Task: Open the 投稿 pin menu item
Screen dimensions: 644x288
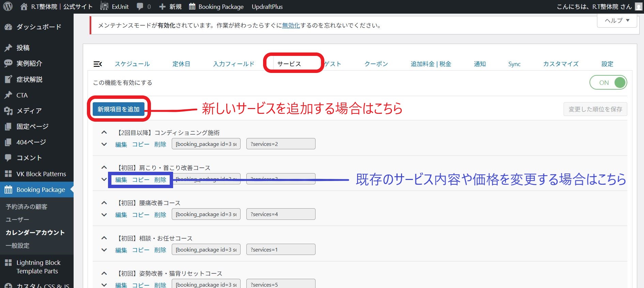Action: coord(23,48)
